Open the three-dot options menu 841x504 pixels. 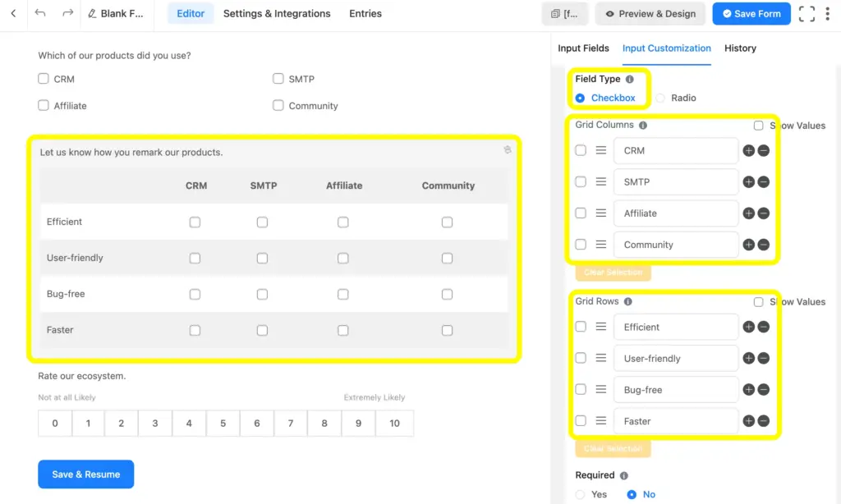coord(830,13)
